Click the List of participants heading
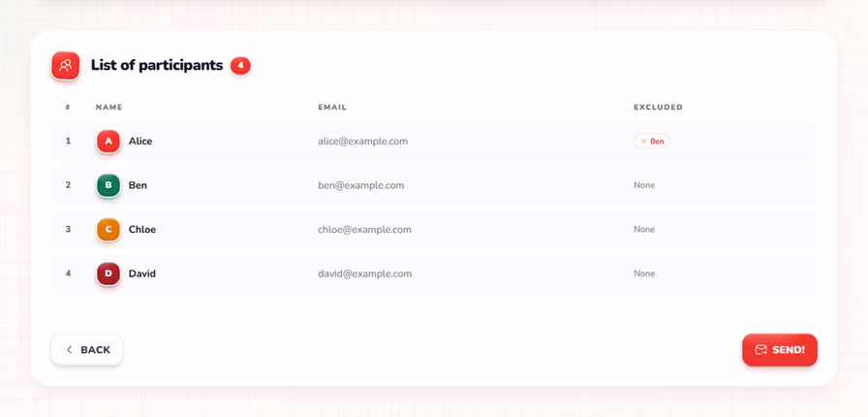This screenshot has height=417, width=868. coord(157,65)
